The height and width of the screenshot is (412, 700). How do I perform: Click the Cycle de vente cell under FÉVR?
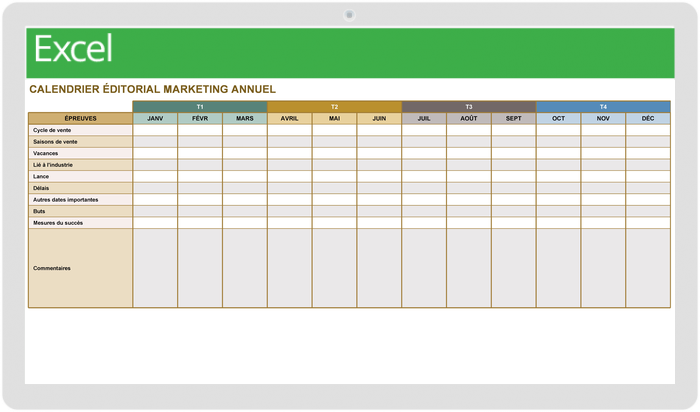tap(200, 130)
